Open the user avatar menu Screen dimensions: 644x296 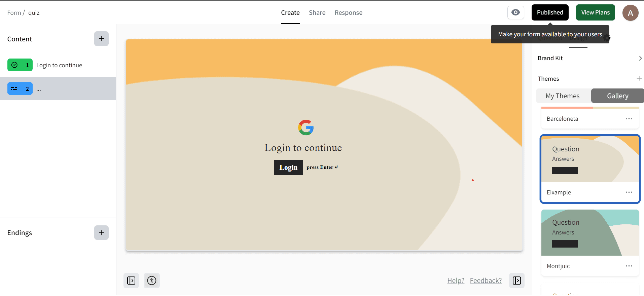coord(630,13)
